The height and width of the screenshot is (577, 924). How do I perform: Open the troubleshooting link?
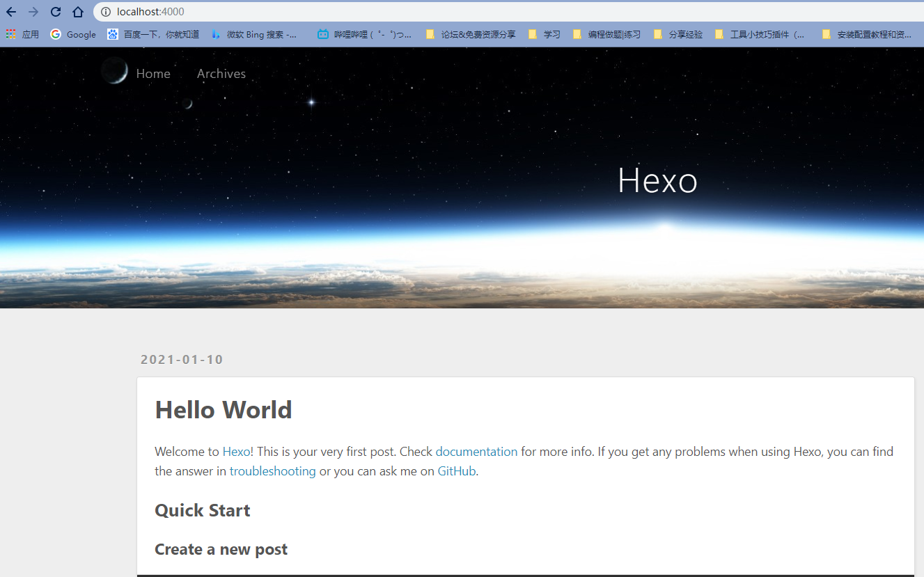click(273, 471)
